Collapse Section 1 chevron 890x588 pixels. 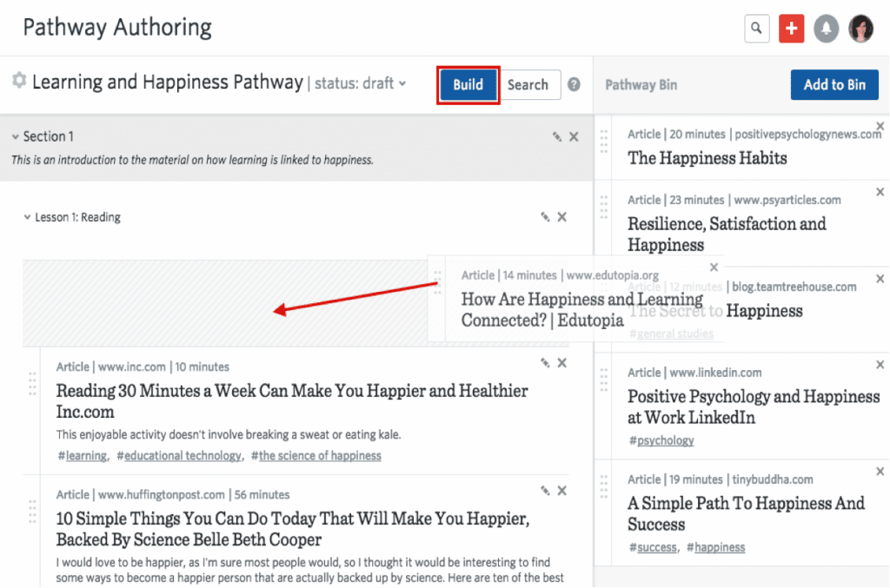[16, 136]
